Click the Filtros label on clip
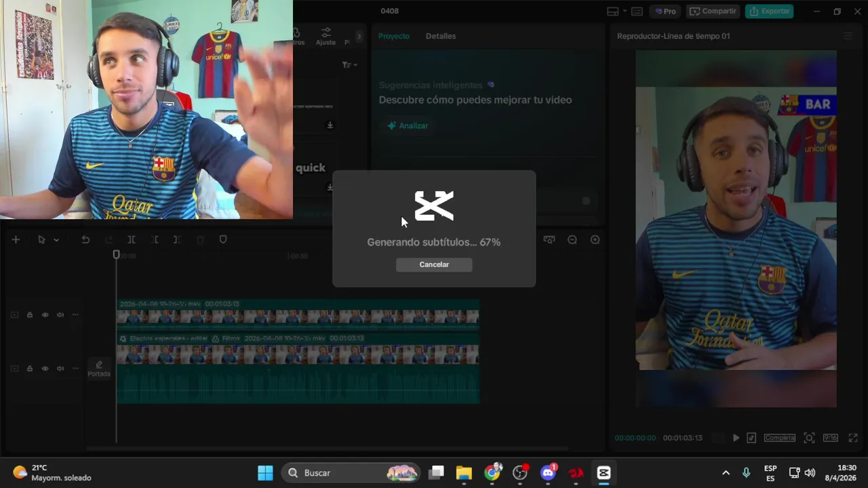 click(x=226, y=338)
